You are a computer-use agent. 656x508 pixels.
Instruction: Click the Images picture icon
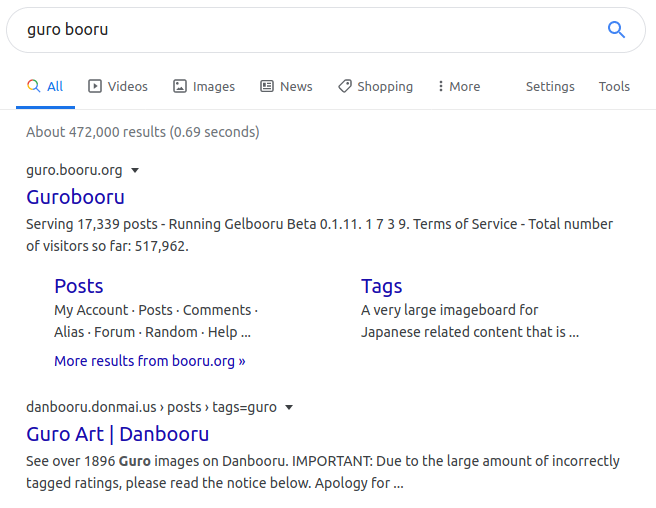click(x=180, y=86)
